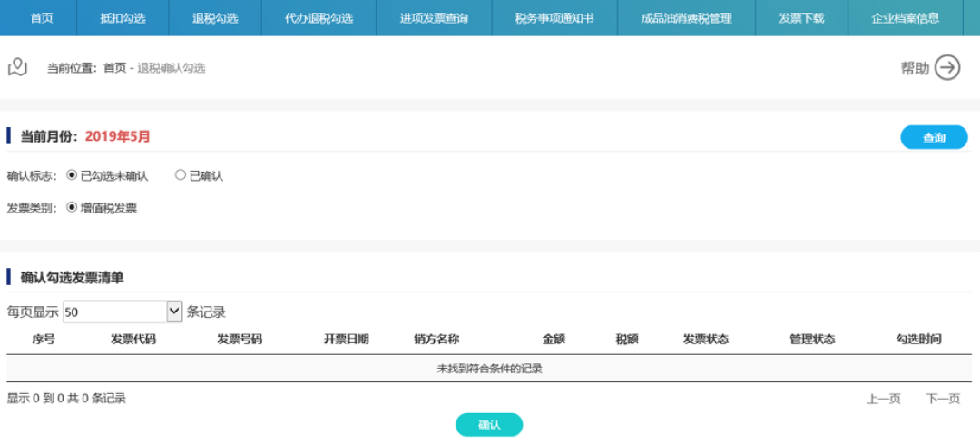Switch to the 抵扣勾选 tab
Viewport: 980px width, 445px height.
tap(122, 18)
